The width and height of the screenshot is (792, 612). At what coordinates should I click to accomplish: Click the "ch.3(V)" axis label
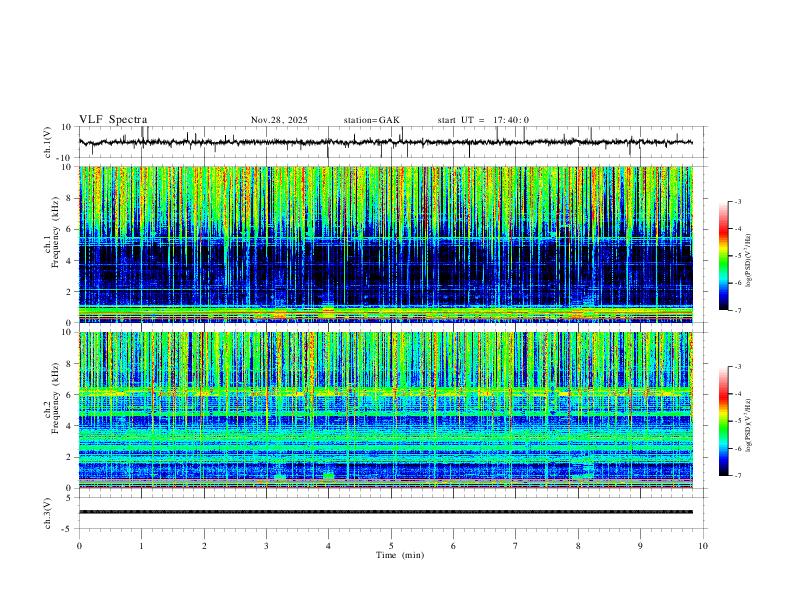48,513
